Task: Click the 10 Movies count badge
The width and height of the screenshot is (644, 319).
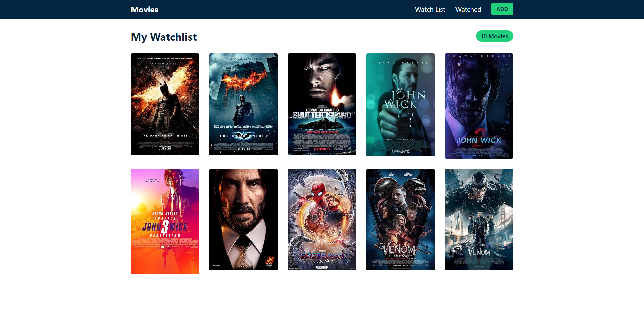Action: [x=494, y=36]
